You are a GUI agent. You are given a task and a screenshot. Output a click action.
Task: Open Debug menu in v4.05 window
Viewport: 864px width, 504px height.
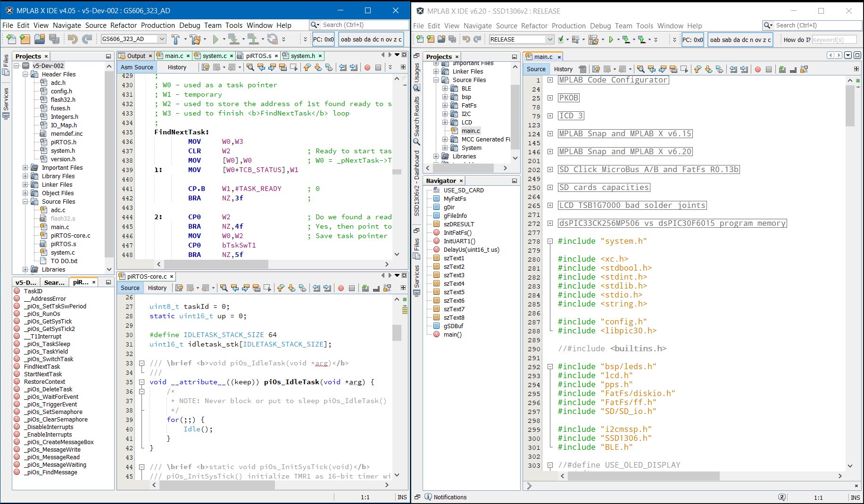click(x=190, y=25)
